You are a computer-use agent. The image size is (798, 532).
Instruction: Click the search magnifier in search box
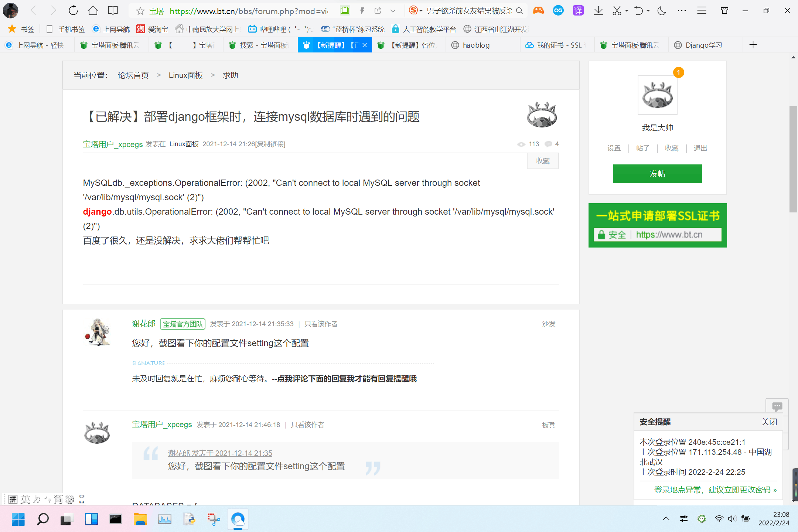pyautogui.click(x=519, y=11)
